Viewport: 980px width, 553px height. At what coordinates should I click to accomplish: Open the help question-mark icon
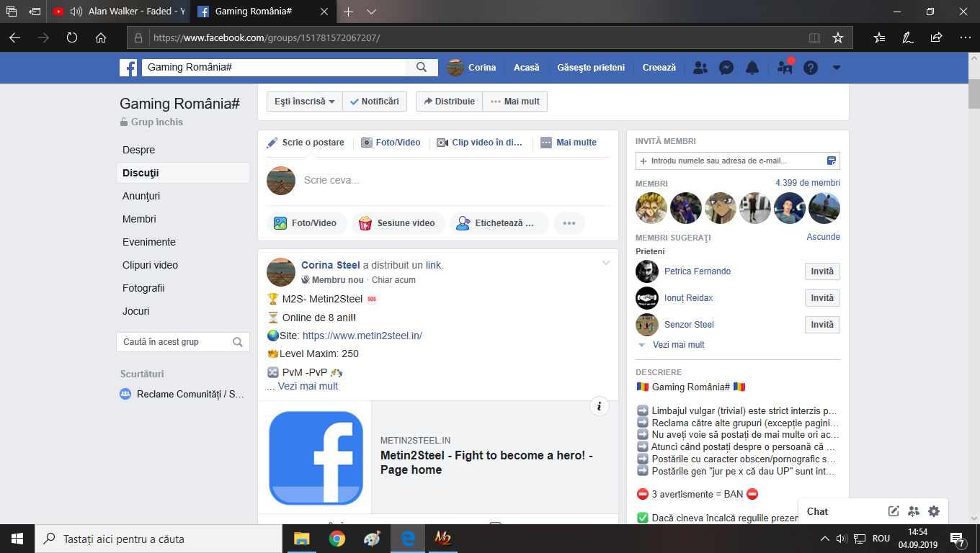811,68
